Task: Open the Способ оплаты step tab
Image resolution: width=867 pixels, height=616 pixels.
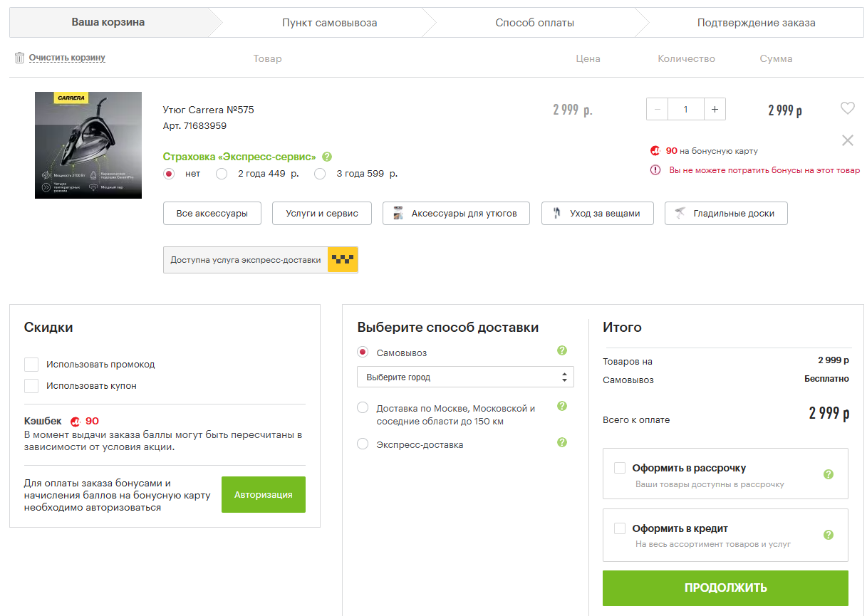Action: pyautogui.click(x=534, y=23)
